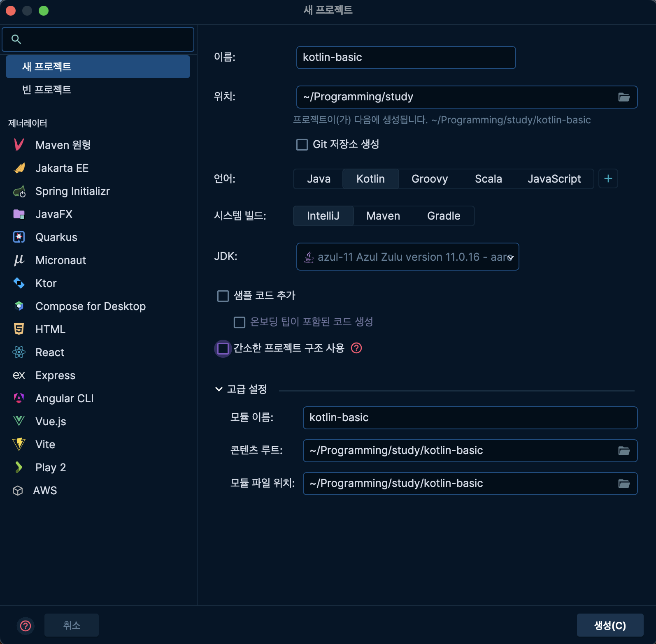656x644 pixels.
Task: Click the 콘텐츠 루트 path field
Action: click(470, 451)
